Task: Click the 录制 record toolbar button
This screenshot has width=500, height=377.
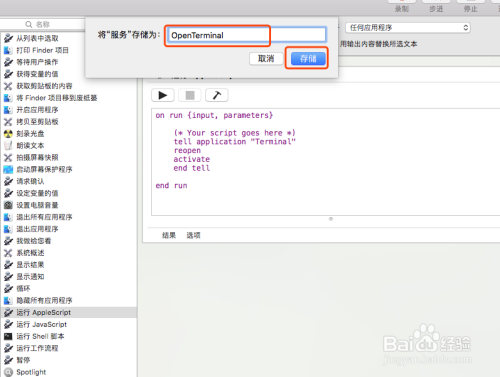Action: [402, 7]
